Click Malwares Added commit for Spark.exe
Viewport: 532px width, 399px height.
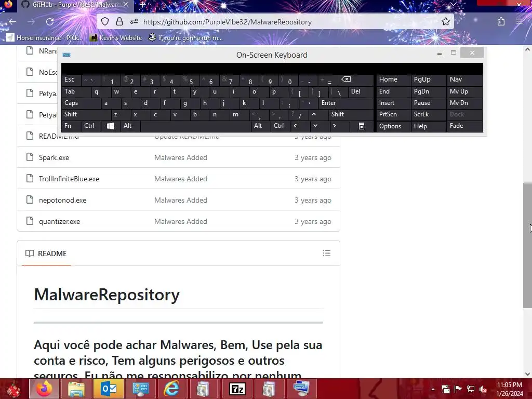point(180,157)
